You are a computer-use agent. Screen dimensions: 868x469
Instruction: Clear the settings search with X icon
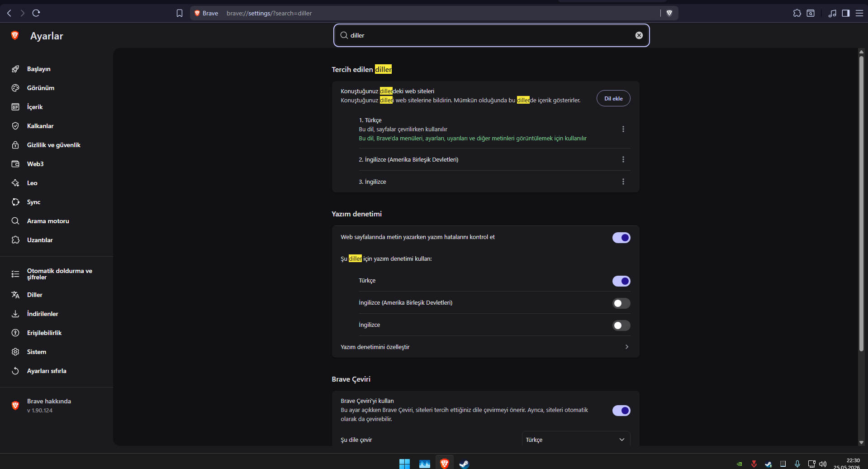pos(639,35)
